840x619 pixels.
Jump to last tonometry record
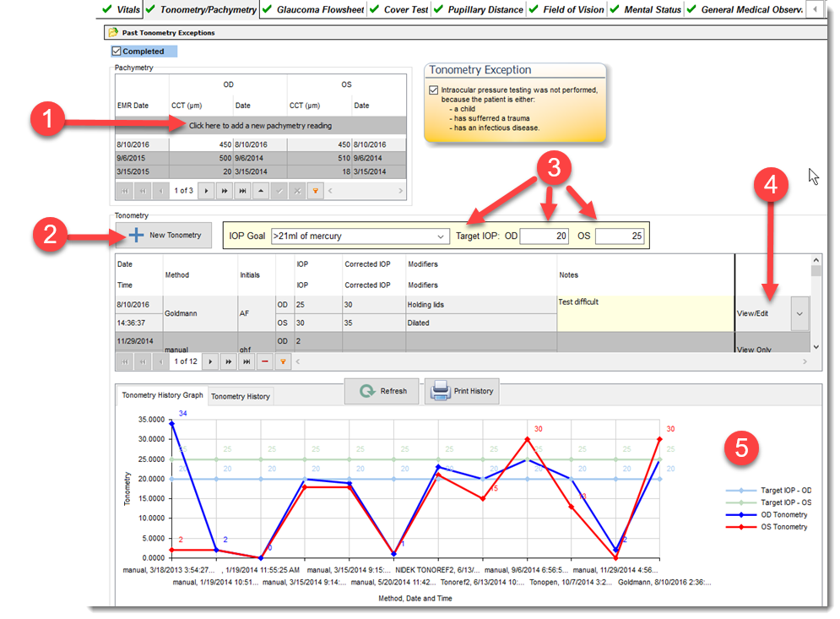pos(247,361)
